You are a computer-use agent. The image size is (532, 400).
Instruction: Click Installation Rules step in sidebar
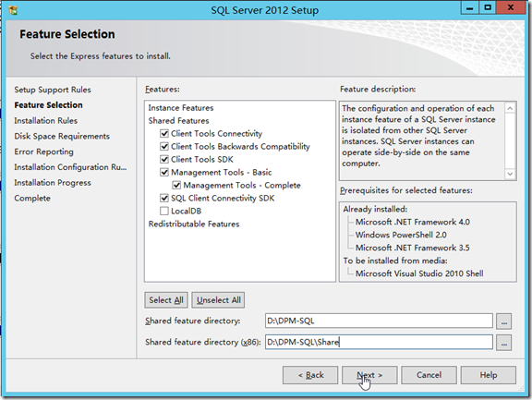(x=46, y=121)
